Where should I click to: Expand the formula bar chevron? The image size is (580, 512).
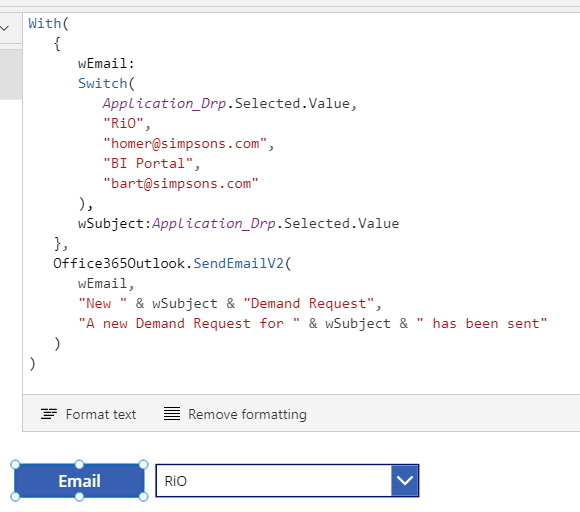coord(5,28)
